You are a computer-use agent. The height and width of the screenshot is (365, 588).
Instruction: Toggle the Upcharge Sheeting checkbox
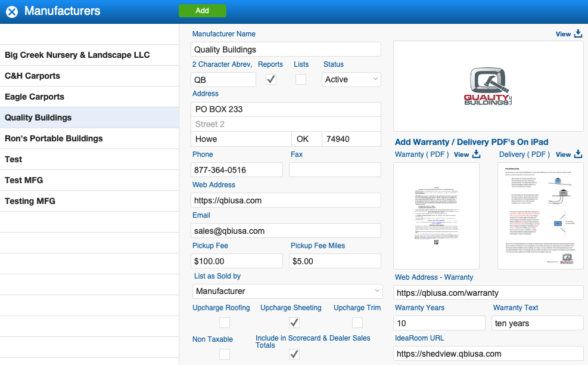pyautogui.click(x=294, y=323)
